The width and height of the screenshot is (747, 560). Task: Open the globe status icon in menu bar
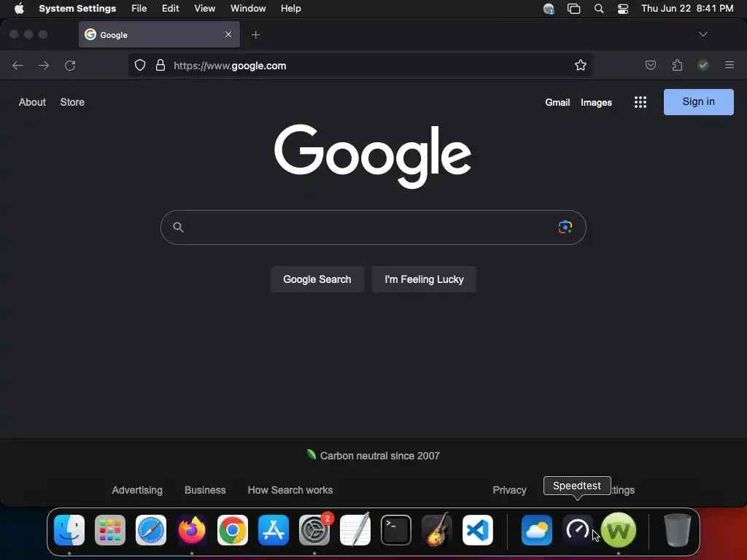549,9
